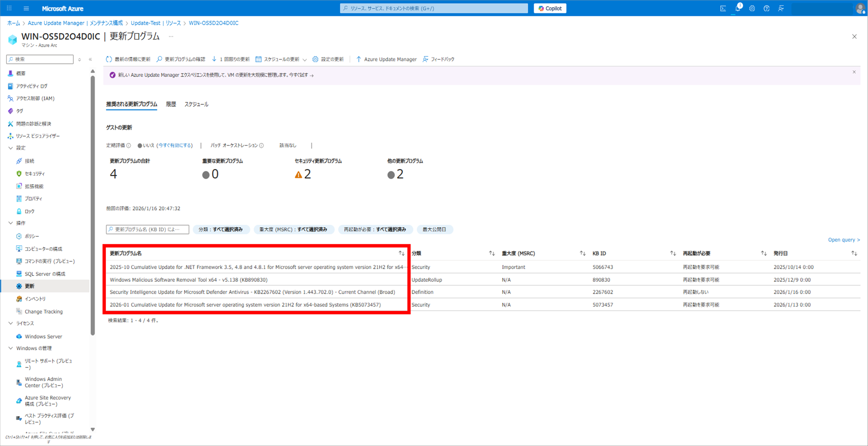Open Cloud Shell icon in header

pos(723,8)
